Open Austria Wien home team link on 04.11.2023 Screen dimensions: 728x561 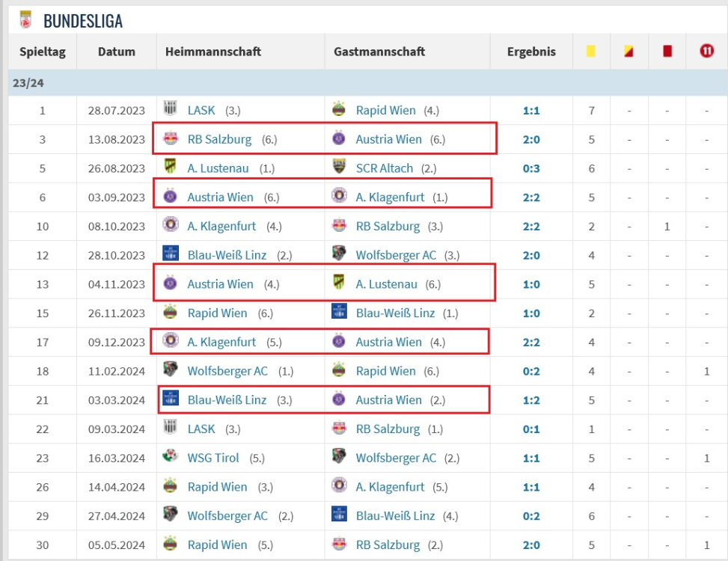tap(220, 284)
